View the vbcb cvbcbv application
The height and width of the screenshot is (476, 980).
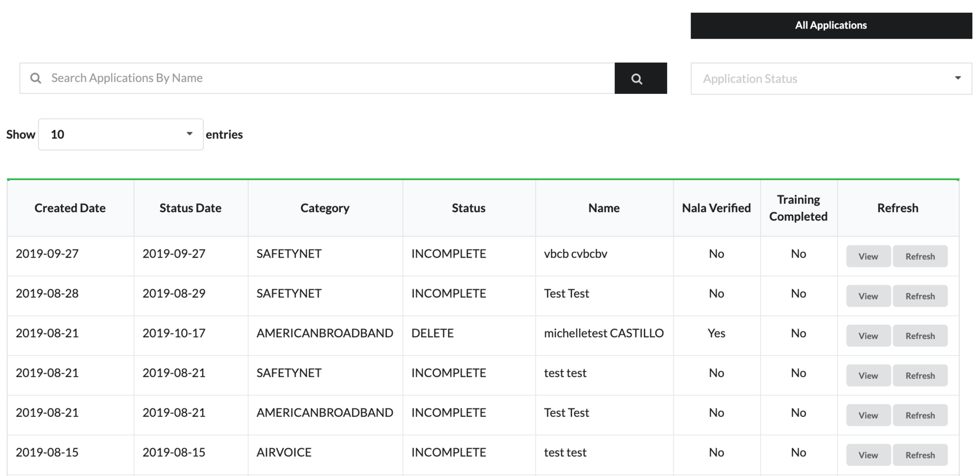pyautogui.click(x=868, y=257)
